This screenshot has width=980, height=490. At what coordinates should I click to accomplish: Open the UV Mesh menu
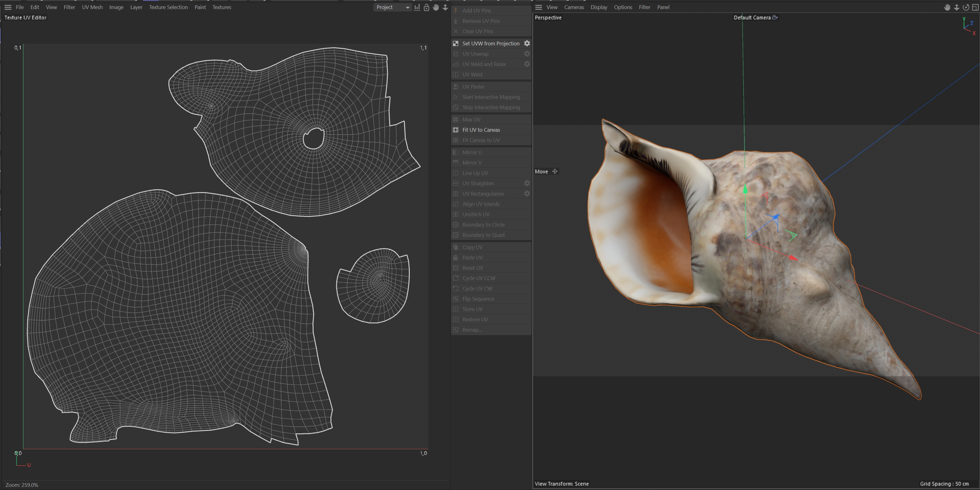pos(92,7)
